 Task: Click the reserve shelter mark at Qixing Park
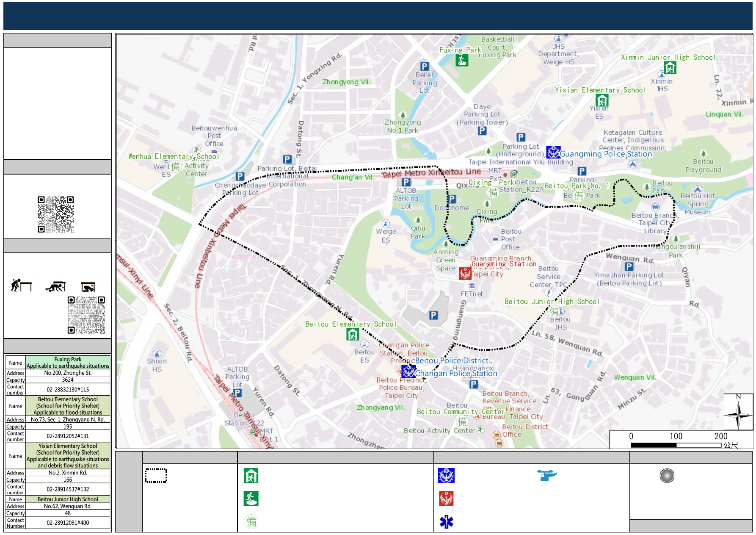tap(493, 193)
